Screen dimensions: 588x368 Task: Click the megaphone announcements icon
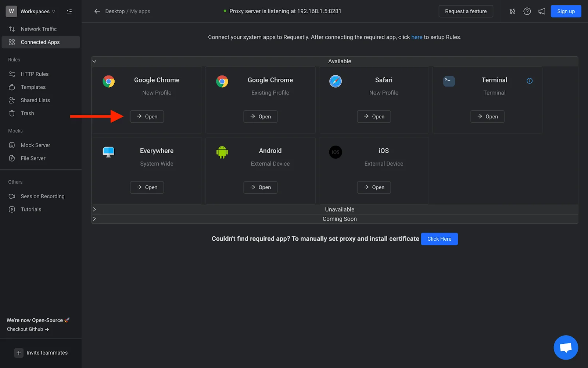coord(542,11)
